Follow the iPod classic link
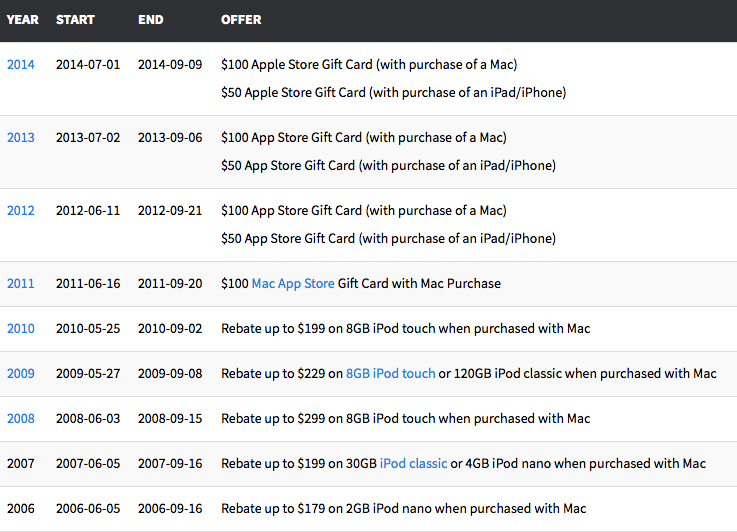737x532 pixels. click(x=413, y=463)
